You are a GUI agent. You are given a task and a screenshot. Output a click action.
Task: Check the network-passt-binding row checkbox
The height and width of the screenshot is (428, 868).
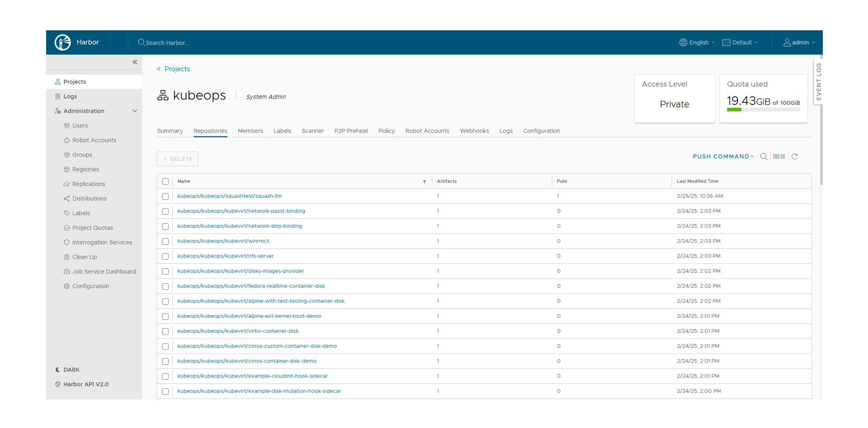(x=165, y=211)
